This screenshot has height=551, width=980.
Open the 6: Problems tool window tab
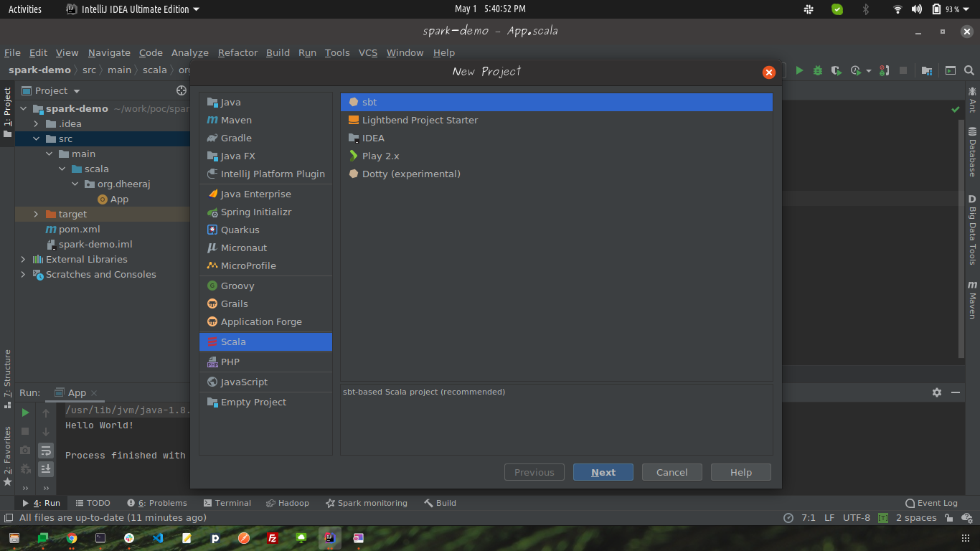coord(157,503)
